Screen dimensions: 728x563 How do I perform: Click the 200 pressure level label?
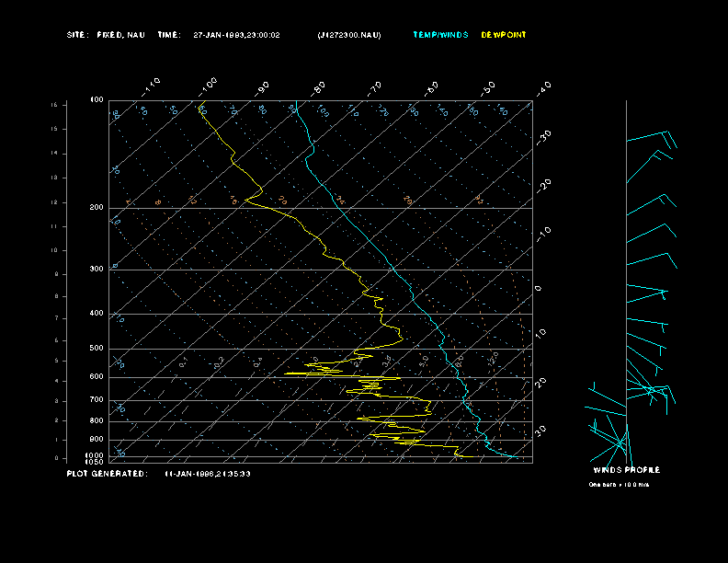pyautogui.click(x=97, y=208)
